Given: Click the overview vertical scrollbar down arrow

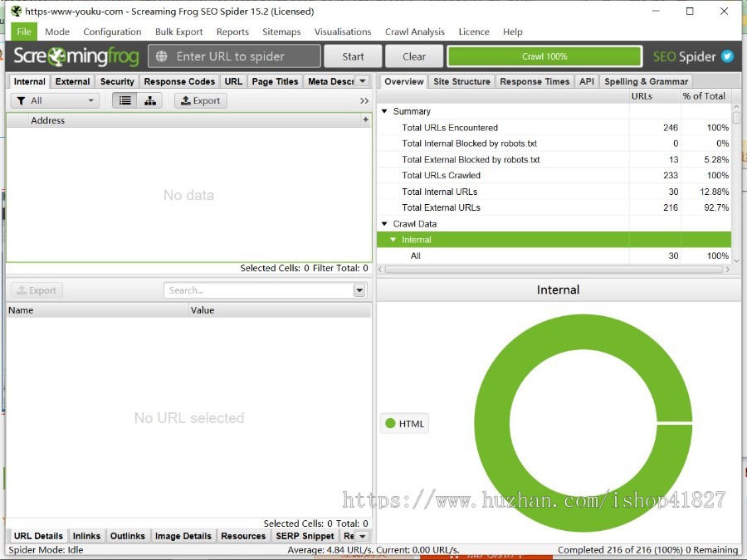Looking at the screenshot, I should 736,261.
